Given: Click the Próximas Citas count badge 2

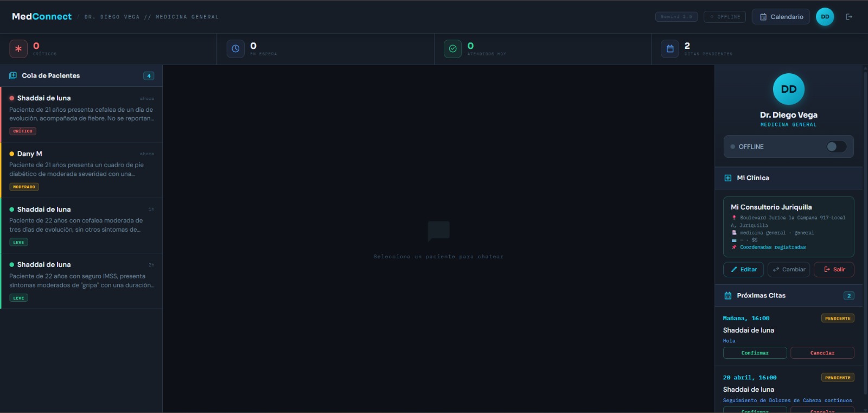Looking at the screenshot, I should click(849, 296).
